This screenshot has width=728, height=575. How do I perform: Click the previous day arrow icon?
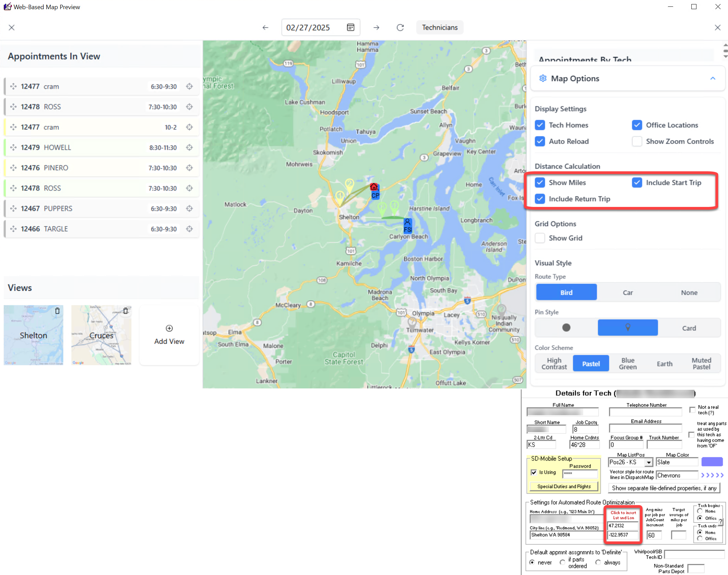[x=265, y=27]
